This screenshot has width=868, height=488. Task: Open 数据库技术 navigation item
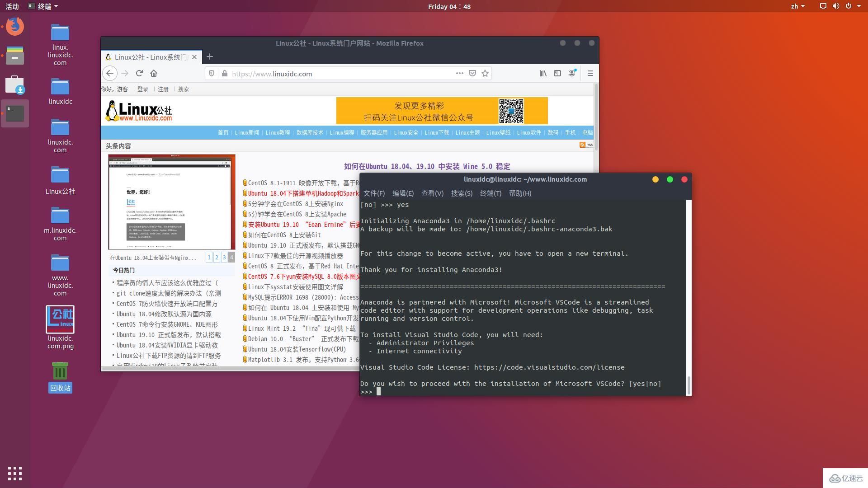pos(310,132)
